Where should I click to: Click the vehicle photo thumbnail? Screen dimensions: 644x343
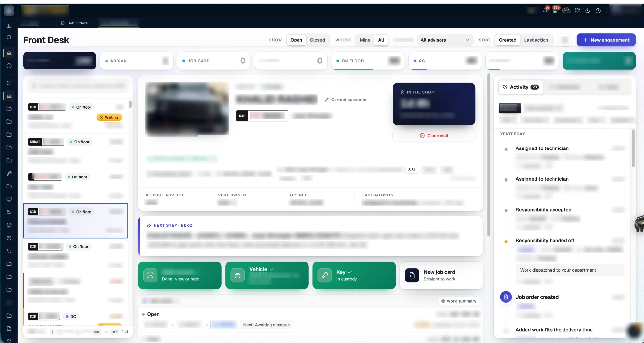[187, 109]
